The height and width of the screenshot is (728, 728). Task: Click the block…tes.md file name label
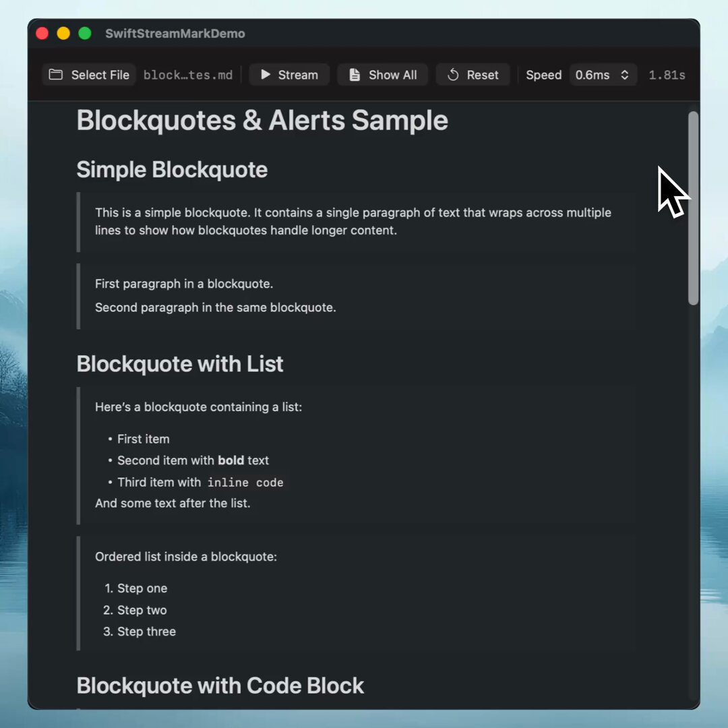188,75
